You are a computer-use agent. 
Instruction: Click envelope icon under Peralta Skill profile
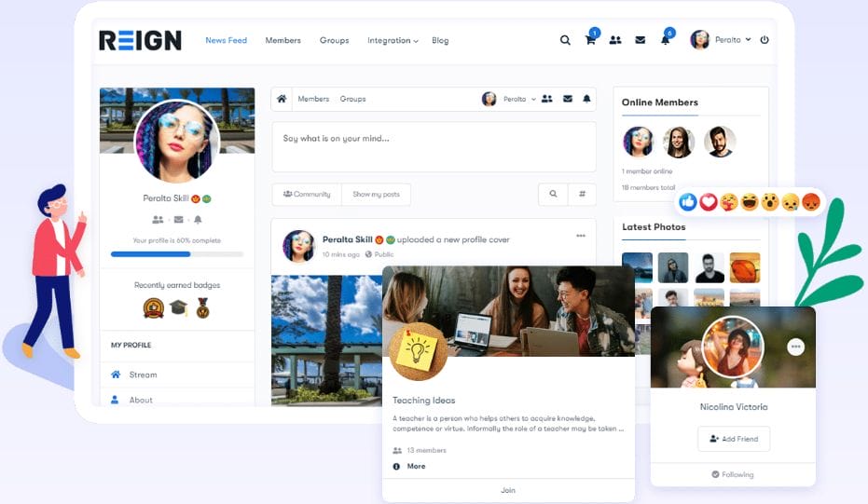click(178, 220)
